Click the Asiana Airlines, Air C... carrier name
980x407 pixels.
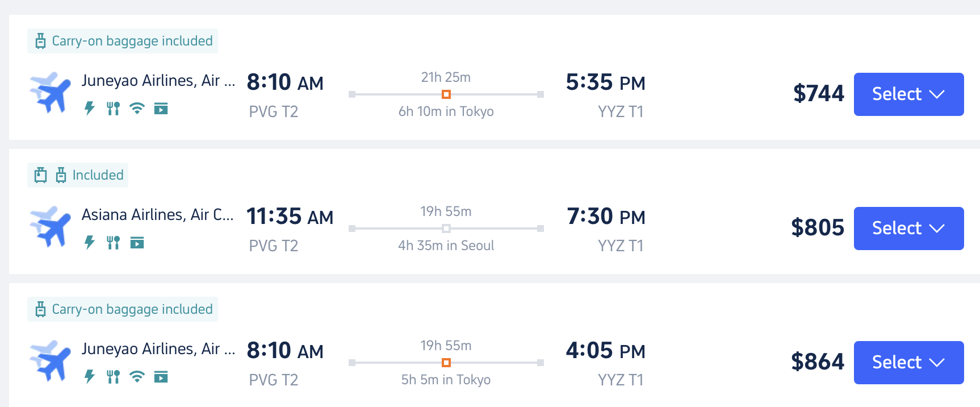[x=157, y=215]
